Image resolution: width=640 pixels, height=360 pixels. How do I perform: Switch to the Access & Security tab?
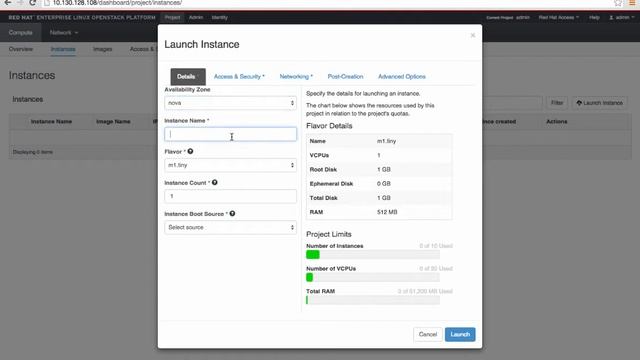coord(239,77)
